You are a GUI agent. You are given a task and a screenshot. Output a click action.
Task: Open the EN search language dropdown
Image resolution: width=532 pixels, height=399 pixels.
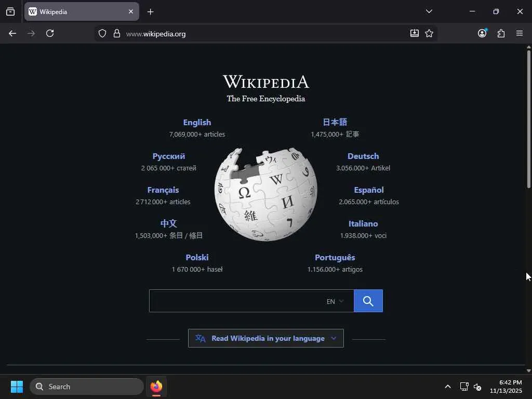pos(335,301)
